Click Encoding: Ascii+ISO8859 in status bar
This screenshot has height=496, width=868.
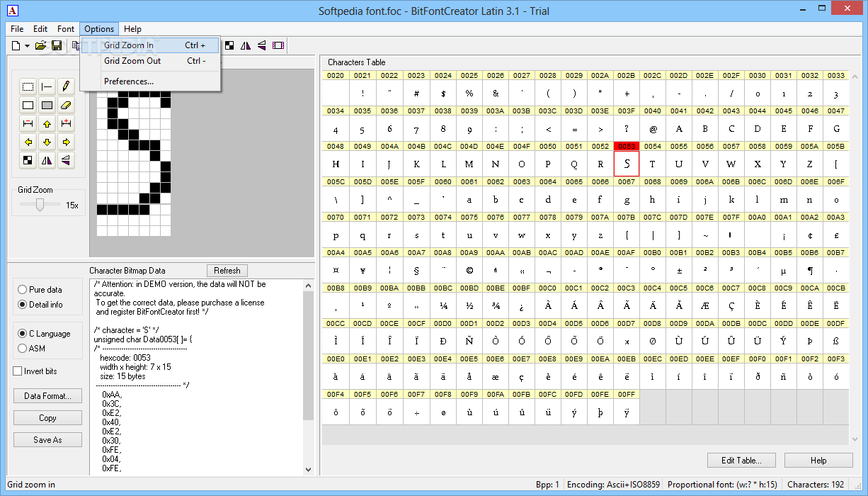click(x=613, y=485)
